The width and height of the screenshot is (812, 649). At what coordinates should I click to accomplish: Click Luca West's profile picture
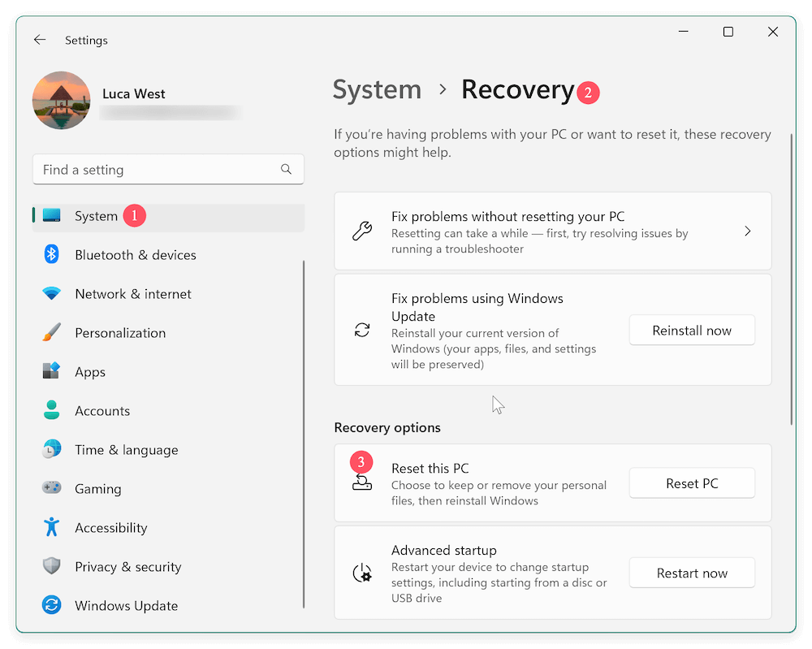tap(61, 100)
